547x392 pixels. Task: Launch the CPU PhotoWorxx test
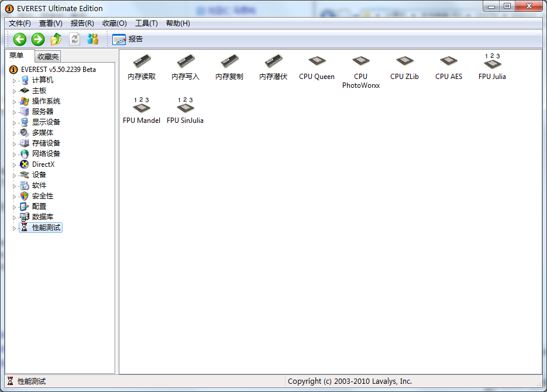point(360,63)
